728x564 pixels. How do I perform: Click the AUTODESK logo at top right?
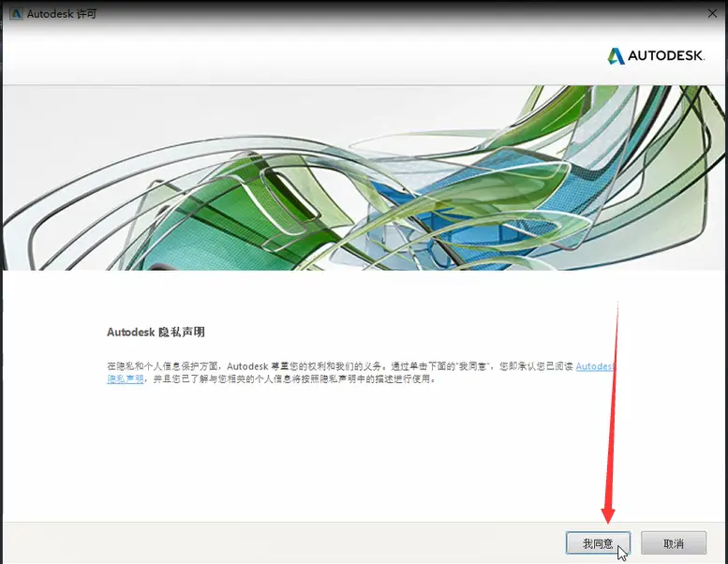coord(656,55)
